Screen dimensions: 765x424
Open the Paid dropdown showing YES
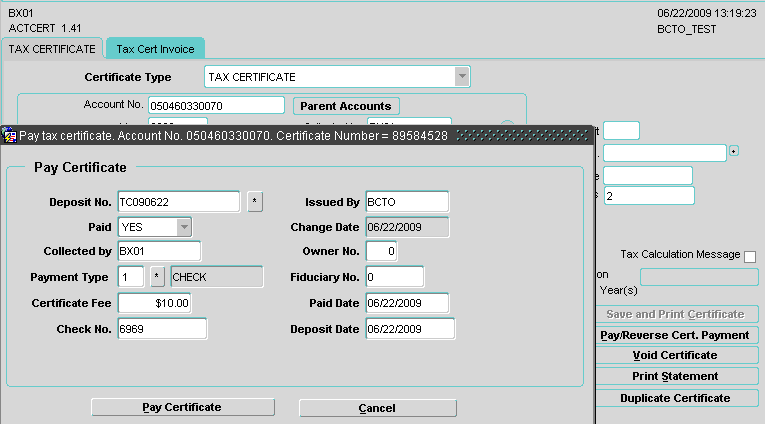coord(184,227)
